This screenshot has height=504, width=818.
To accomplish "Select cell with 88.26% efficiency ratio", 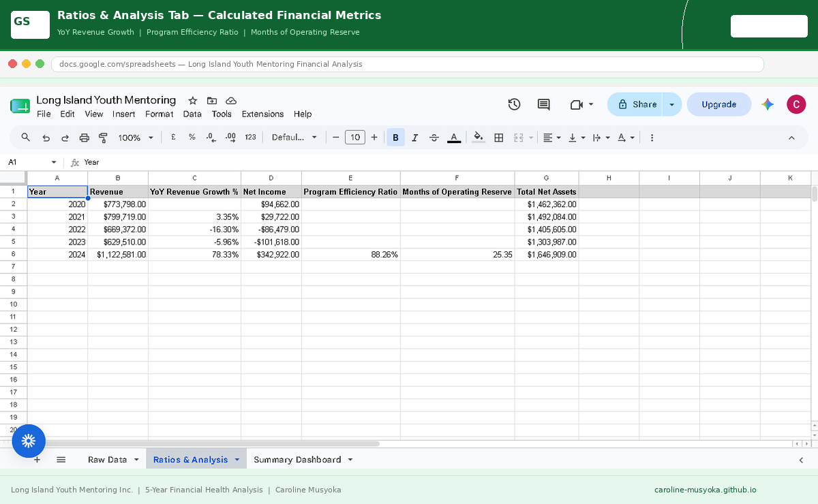I will pos(350,255).
